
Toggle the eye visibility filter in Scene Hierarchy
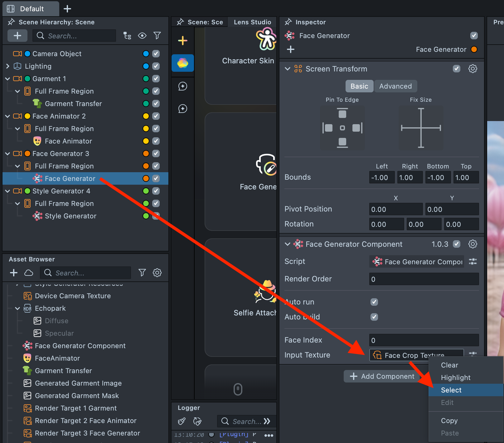coord(142,36)
